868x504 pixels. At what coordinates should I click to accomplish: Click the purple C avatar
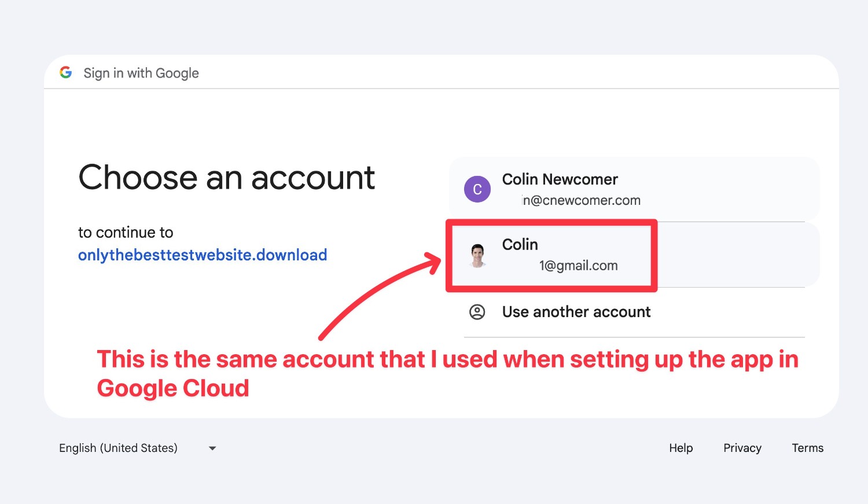pos(477,189)
